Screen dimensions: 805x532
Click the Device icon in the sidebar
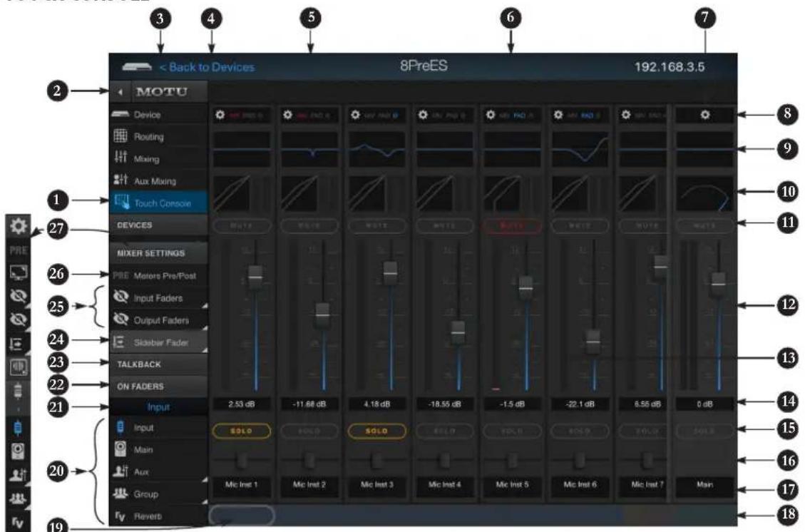(120, 114)
